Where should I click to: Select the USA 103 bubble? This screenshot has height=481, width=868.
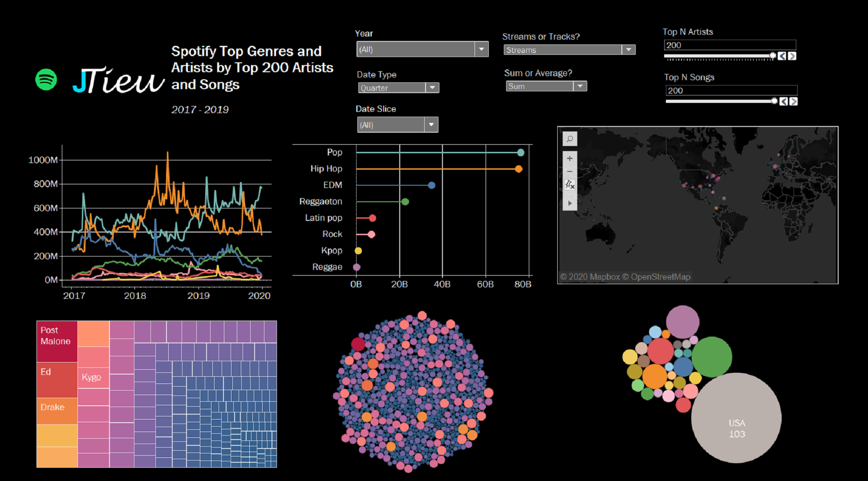point(736,418)
